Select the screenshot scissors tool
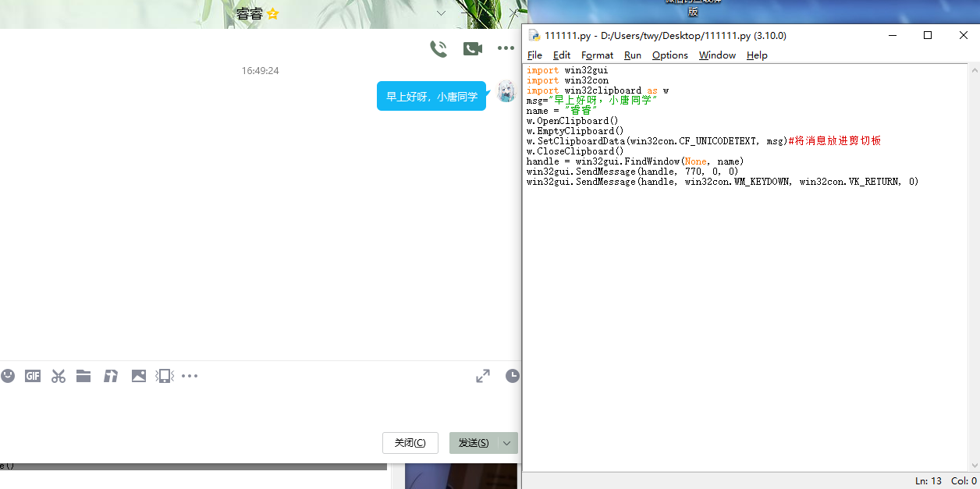The image size is (980, 489). pos(58,376)
